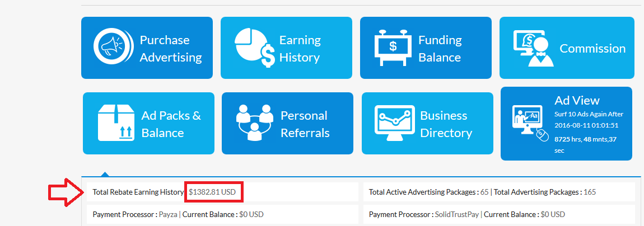644x226 pixels.
Task: Open the Commission text label
Action: click(x=592, y=48)
